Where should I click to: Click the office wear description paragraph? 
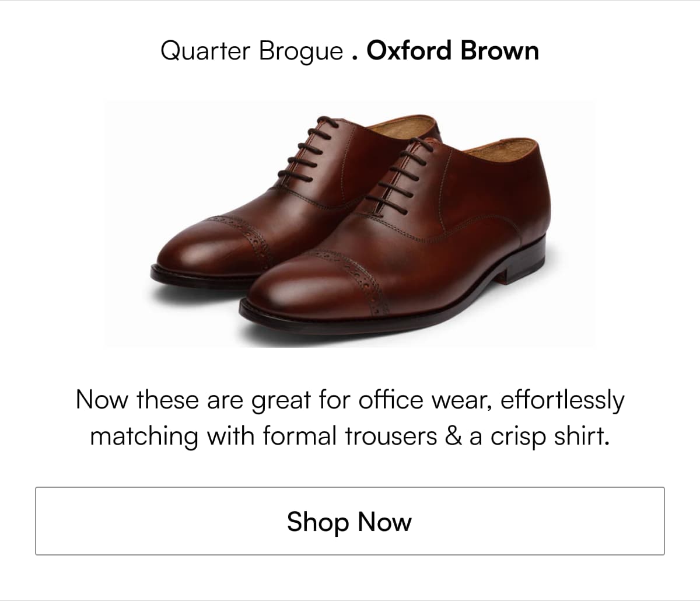[350, 418]
